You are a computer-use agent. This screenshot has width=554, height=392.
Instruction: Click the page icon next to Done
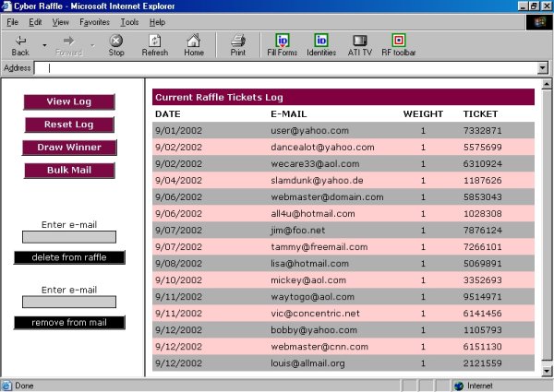coord(6,386)
